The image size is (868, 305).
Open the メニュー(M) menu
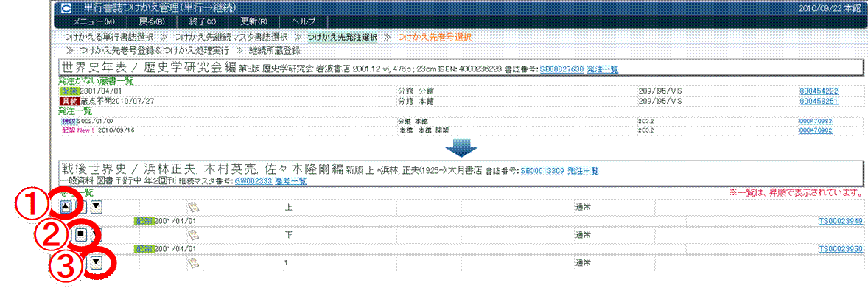[94, 21]
